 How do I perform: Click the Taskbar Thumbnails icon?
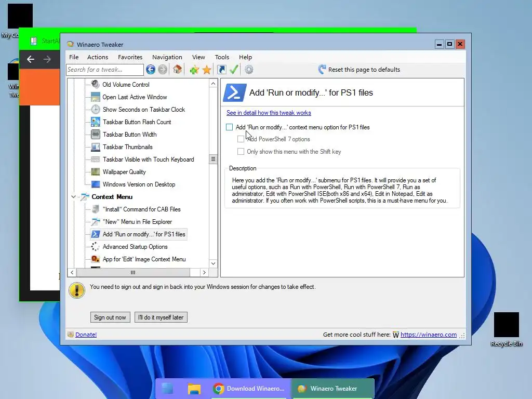(x=96, y=147)
